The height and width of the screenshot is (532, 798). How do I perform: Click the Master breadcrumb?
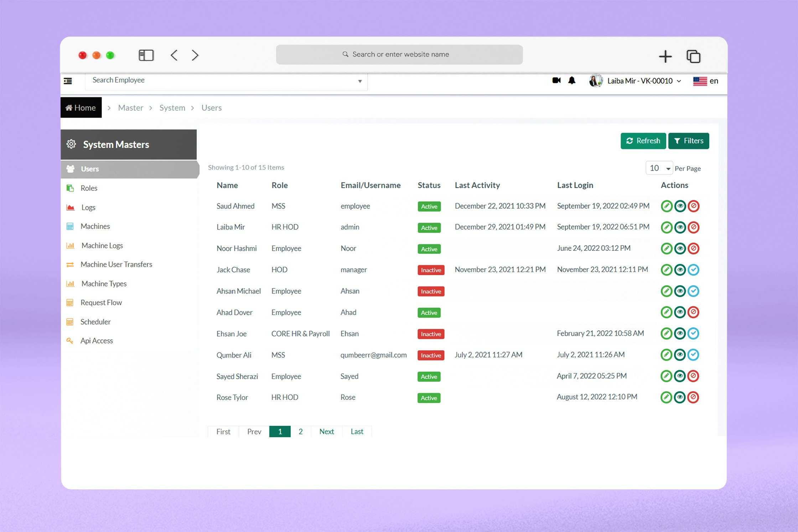click(130, 108)
